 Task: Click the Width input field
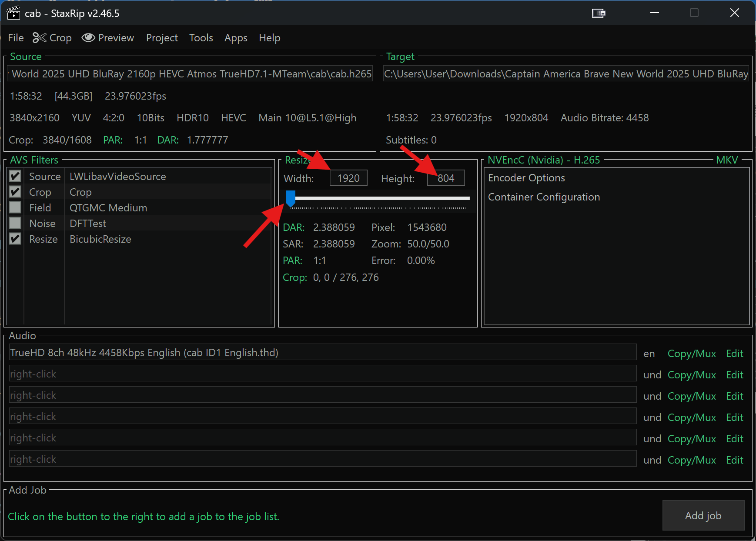(x=348, y=178)
